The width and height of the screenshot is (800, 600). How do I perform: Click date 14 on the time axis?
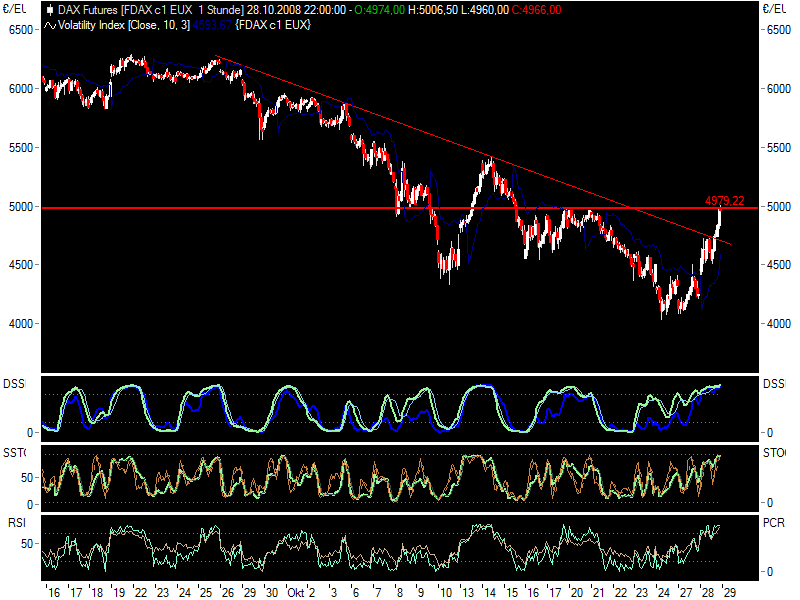(490, 593)
